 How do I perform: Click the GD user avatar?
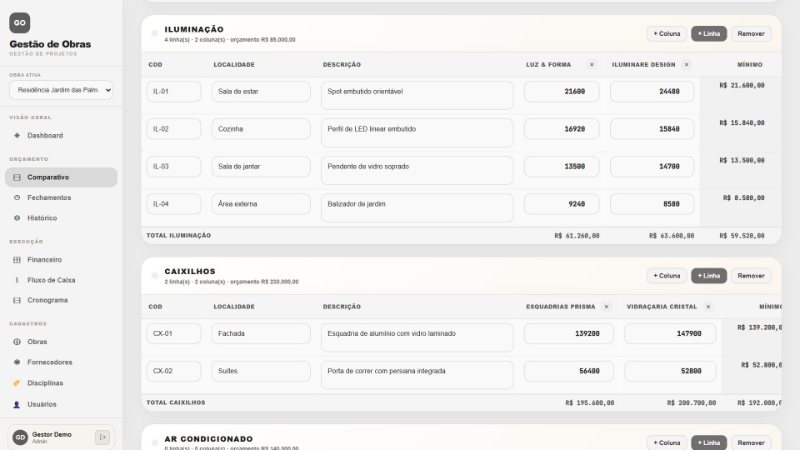[20, 437]
